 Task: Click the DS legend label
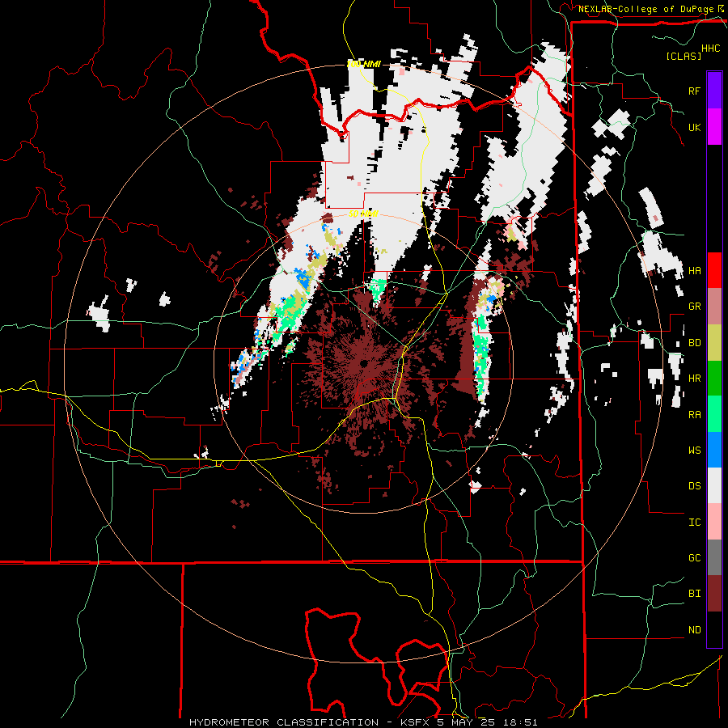pyautogui.click(x=694, y=486)
